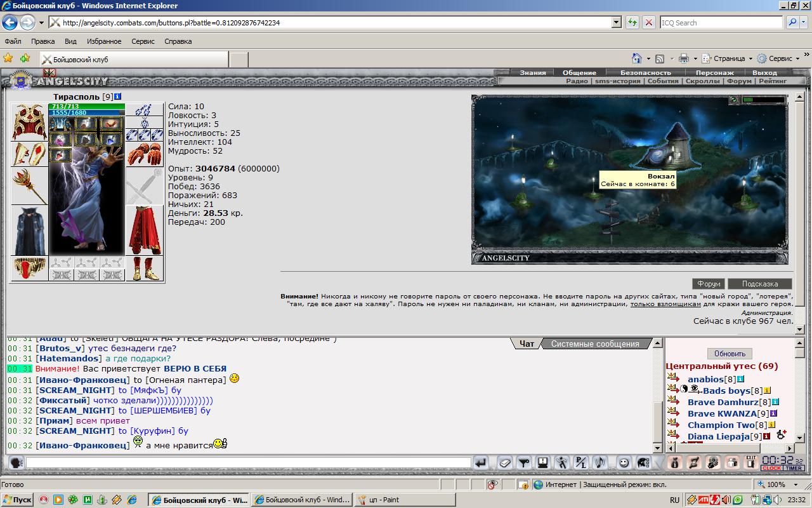This screenshot has width=812, height=508.
Task: Open the sms-история link
Action: pyautogui.click(x=619, y=81)
